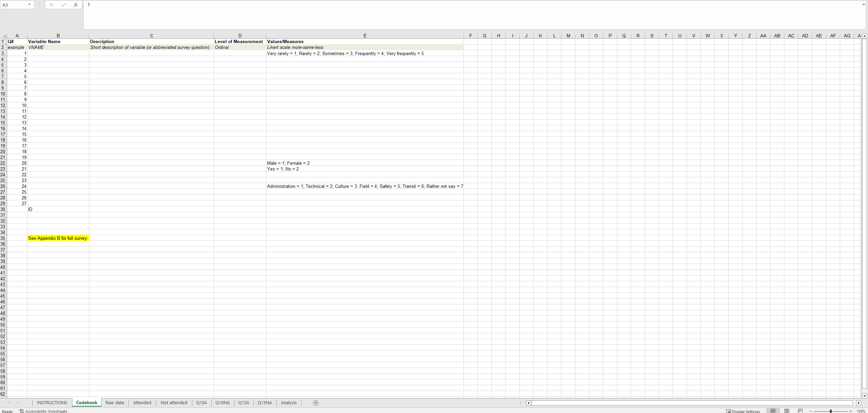This screenshot has height=413, width=868.
Task: Click the Insert Function fx icon
Action: [75, 5]
